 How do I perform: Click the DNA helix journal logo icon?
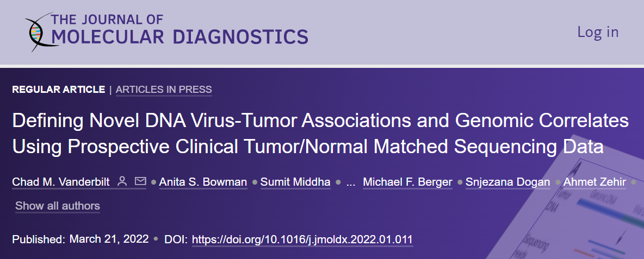pos(38,31)
